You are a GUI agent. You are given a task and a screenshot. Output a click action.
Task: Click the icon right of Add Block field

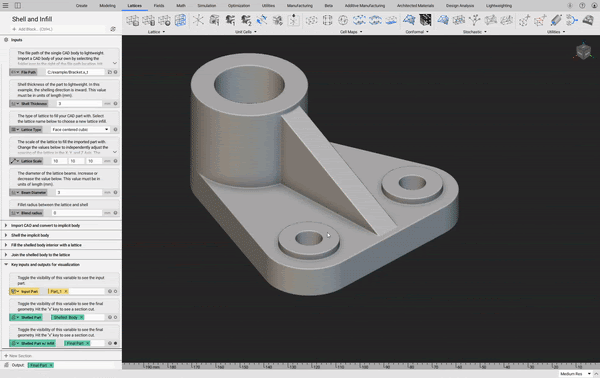tap(113, 29)
